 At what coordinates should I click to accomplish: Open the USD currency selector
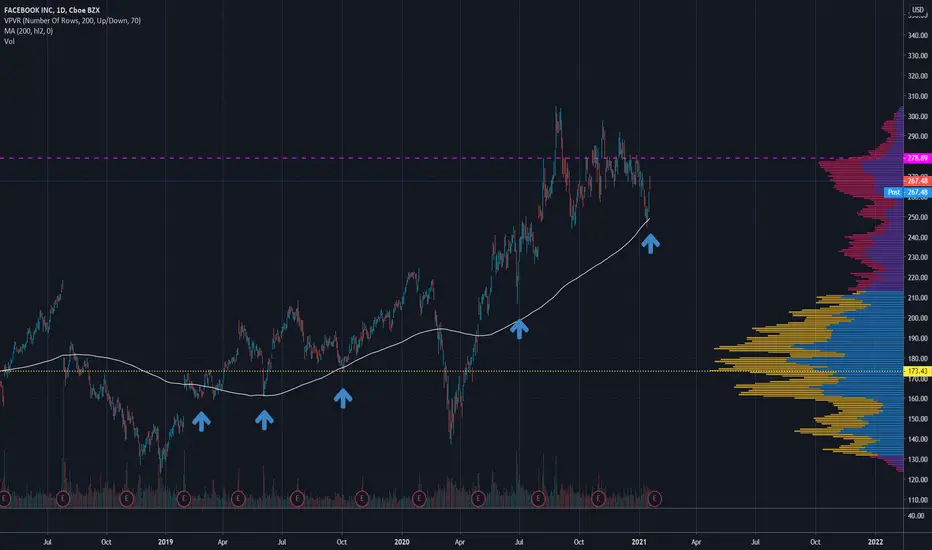tap(918, 10)
